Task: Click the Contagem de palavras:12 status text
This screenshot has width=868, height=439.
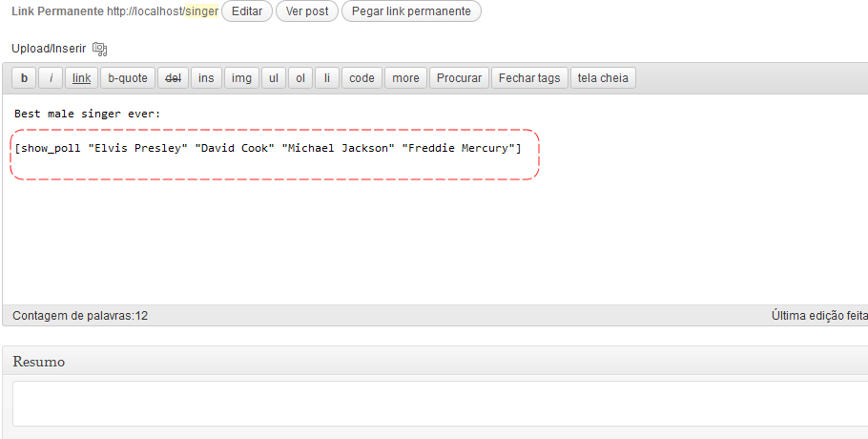Action: click(x=80, y=316)
